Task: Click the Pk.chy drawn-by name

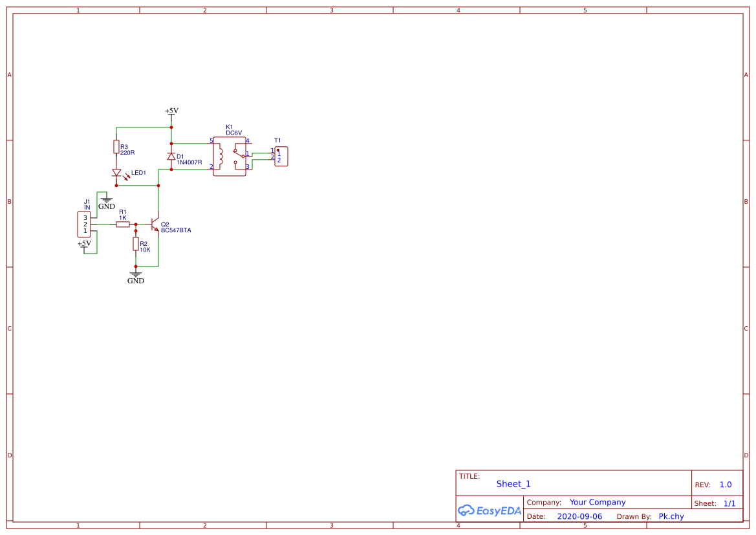Action: point(671,516)
